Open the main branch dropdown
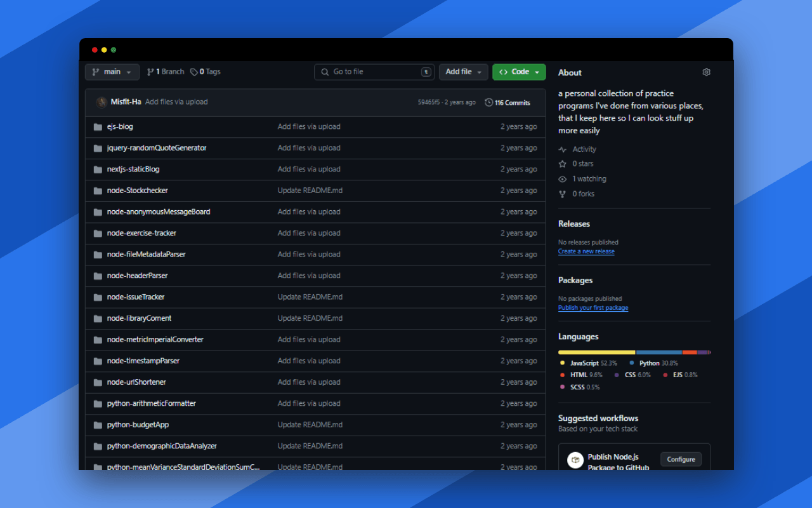Viewport: 812px width, 508px height. [x=112, y=72]
